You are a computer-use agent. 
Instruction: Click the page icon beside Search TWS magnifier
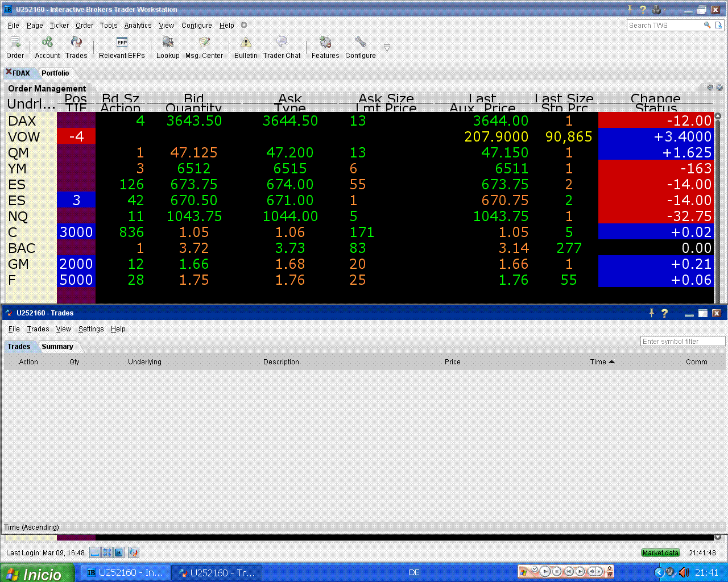coord(718,25)
